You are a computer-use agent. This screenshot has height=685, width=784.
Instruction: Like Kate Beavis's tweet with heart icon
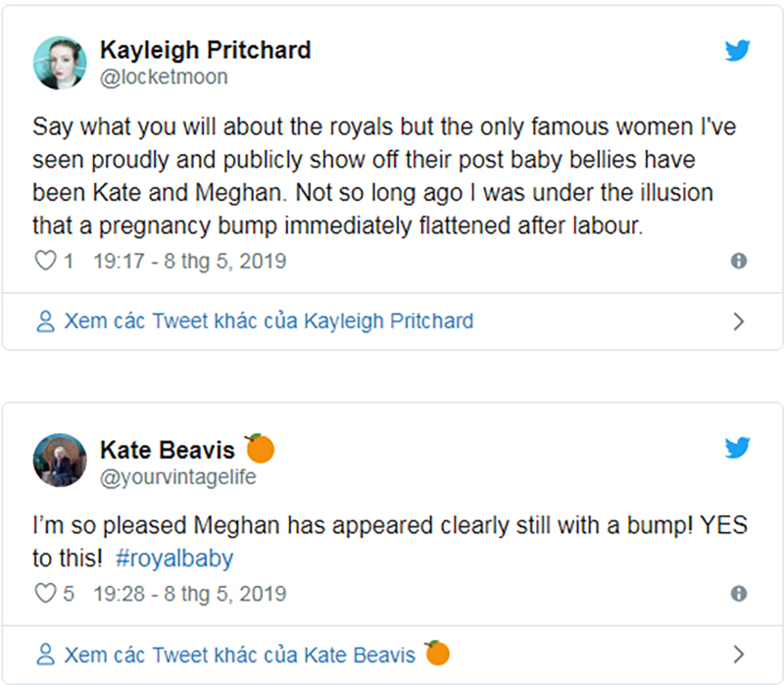(45, 594)
